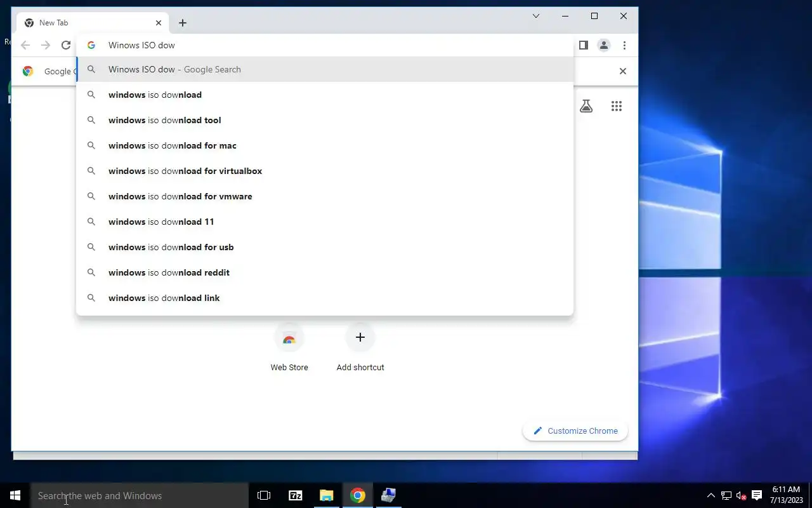
Task: Choose suggestion 'windows iso download 11'
Action: click(325, 222)
